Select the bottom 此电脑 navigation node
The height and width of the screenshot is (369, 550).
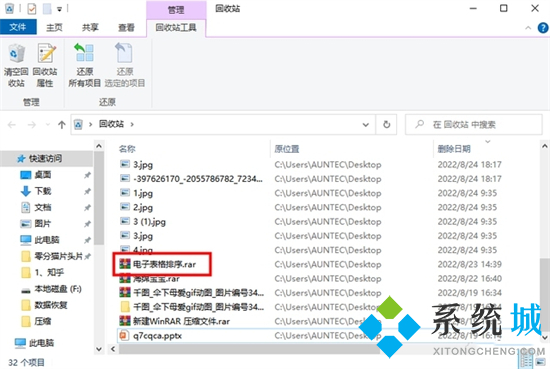[x=41, y=343]
